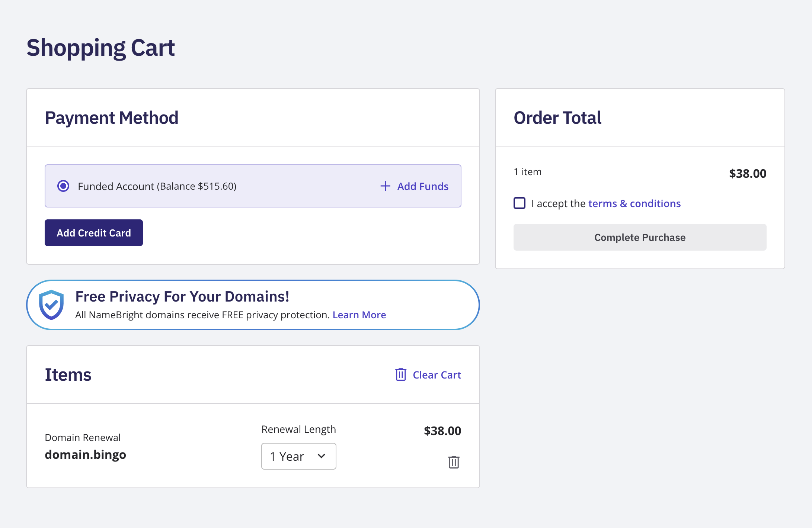Delete domain.bingo with its trash icon
The height and width of the screenshot is (528, 812).
454,462
